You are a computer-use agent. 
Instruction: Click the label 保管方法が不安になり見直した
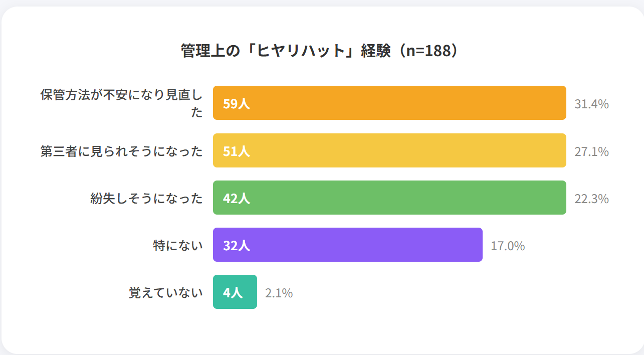pyautogui.click(x=122, y=103)
